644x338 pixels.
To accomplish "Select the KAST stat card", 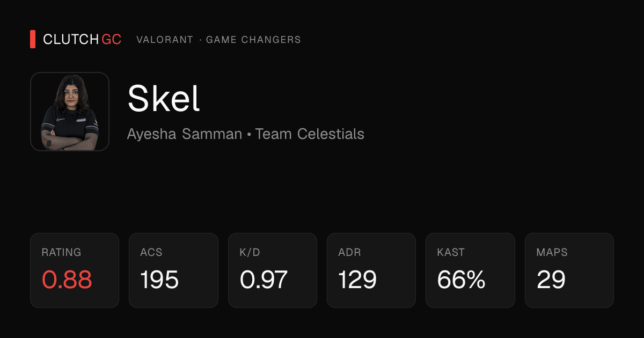I will [x=470, y=270].
